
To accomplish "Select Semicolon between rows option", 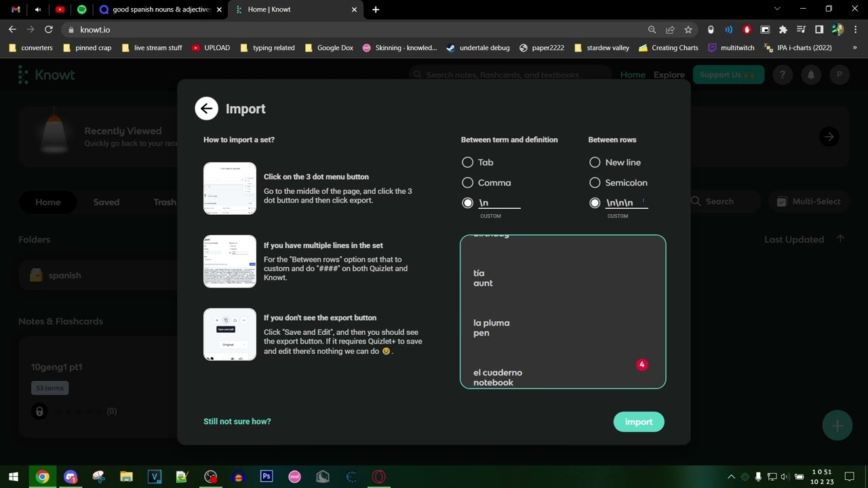I will pos(595,183).
